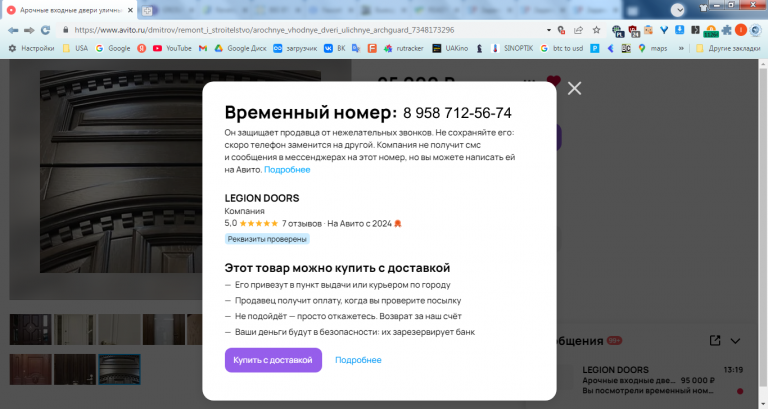Viewport: 768px width, 409px height.
Task: Open messages in a separate window icon
Action: point(715,340)
